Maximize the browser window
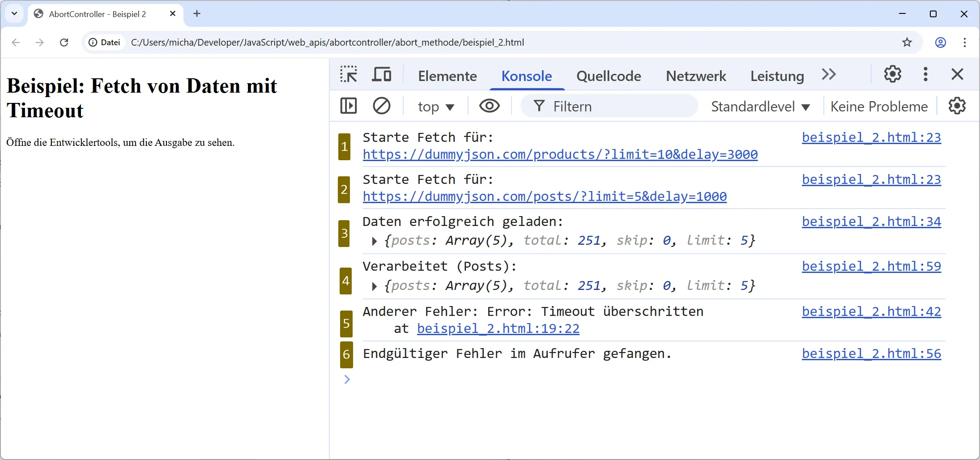Viewport: 980px width, 460px height. pyautogui.click(x=933, y=14)
